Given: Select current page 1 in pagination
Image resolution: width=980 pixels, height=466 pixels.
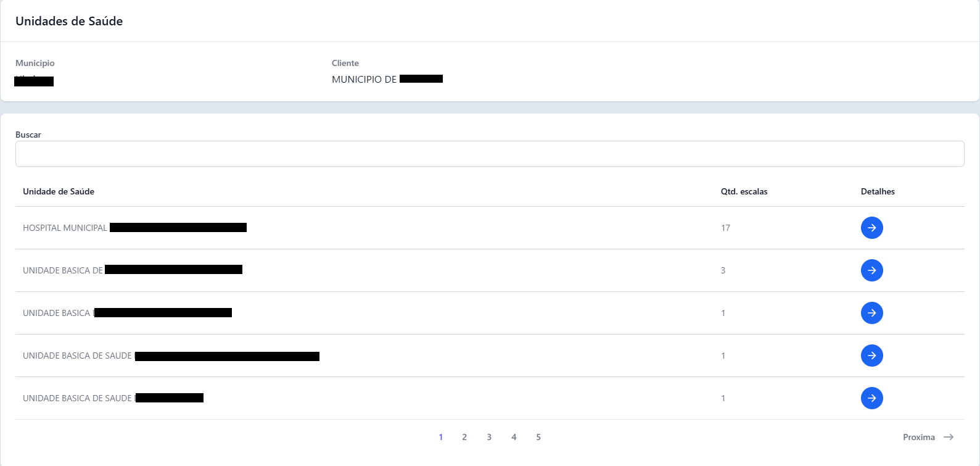Looking at the screenshot, I should pos(441,437).
